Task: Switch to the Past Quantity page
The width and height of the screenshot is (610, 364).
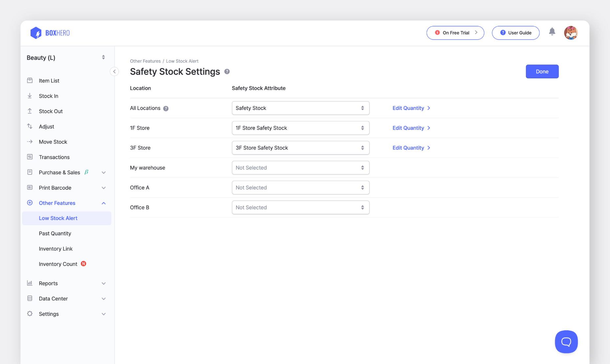Action: (x=55, y=233)
